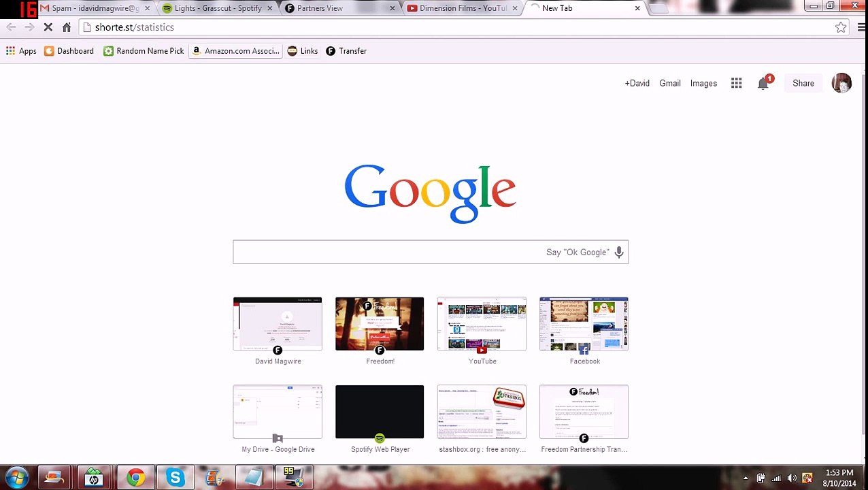Open the Google account profile picture
The height and width of the screenshot is (490, 868).
[841, 83]
